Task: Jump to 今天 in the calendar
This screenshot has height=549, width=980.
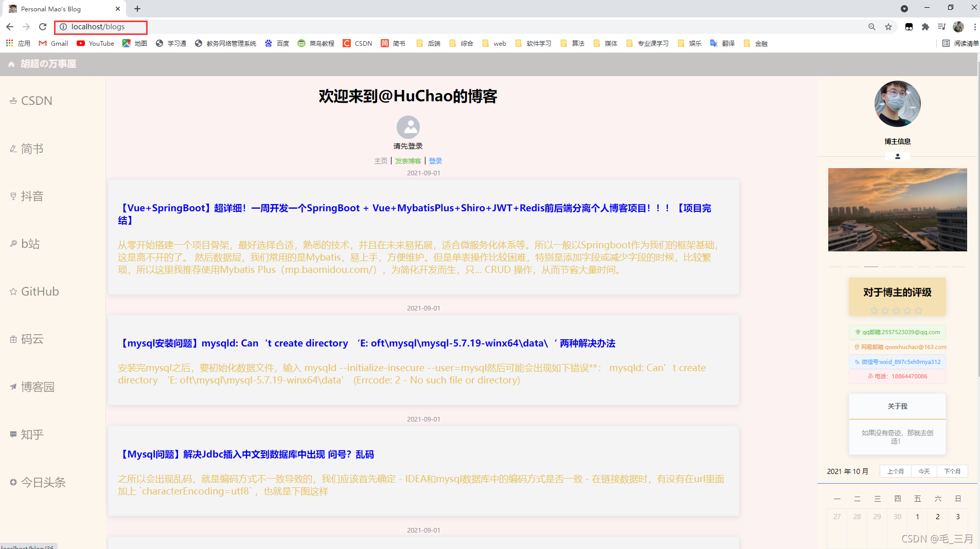Action: point(924,471)
